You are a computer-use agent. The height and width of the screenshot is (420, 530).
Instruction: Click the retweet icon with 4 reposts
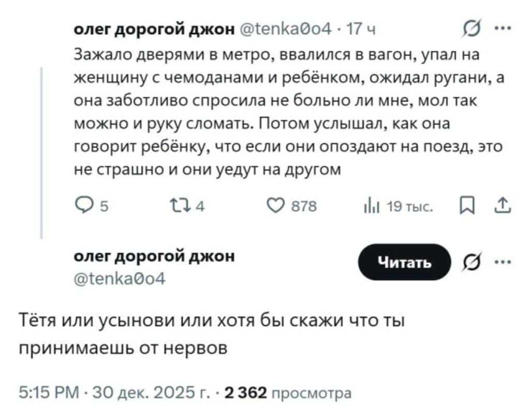click(x=184, y=207)
